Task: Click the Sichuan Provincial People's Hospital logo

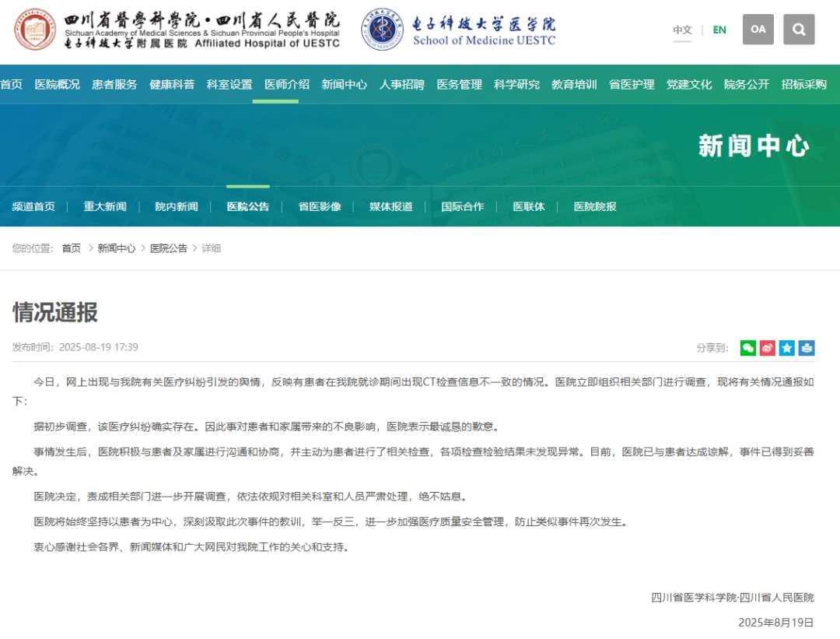Action: pyautogui.click(x=177, y=30)
